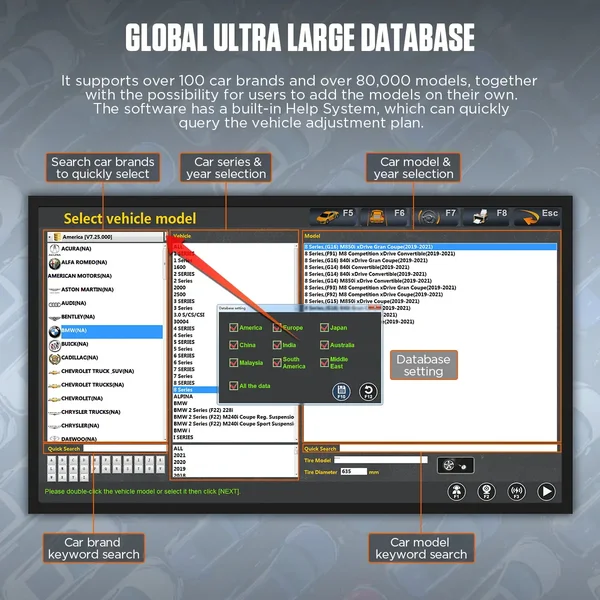Select BMW 2 Series (F22) 228i
This screenshot has width=600, height=600.
(x=203, y=410)
